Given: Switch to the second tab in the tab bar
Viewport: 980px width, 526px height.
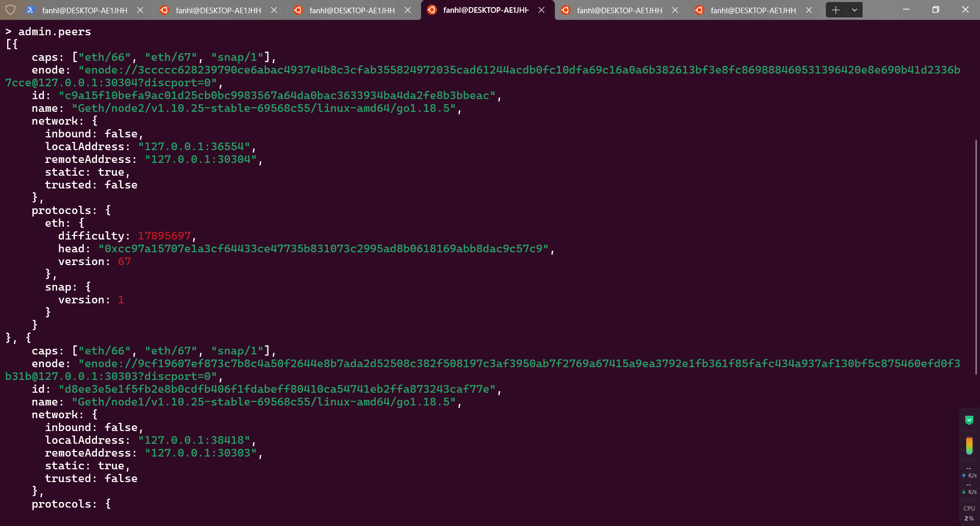Looking at the screenshot, I should pyautogui.click(x=218, y=10).
